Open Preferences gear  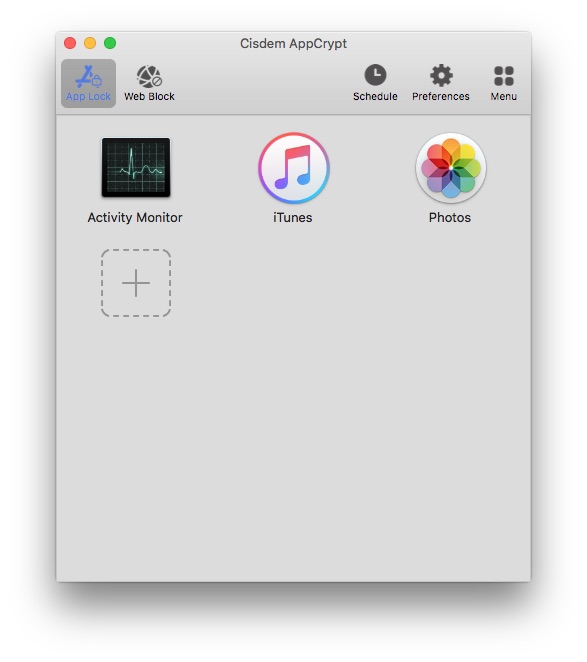tap(441, 83)
